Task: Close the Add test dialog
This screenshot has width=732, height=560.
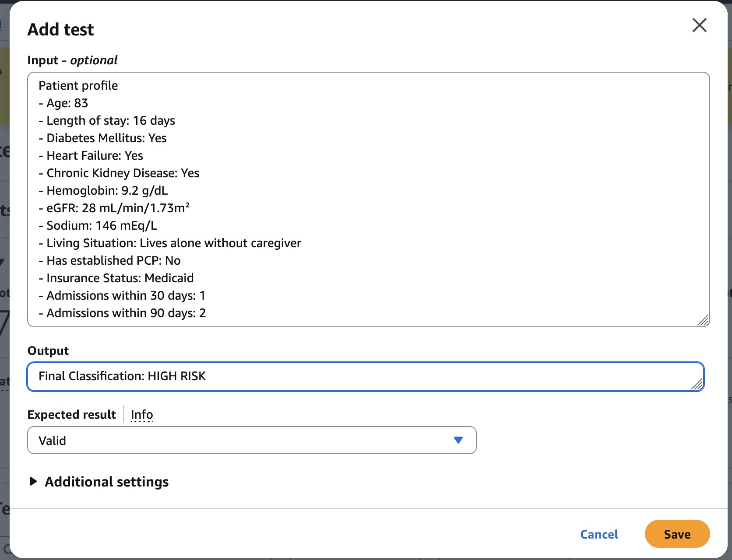Action: point(699,25)
